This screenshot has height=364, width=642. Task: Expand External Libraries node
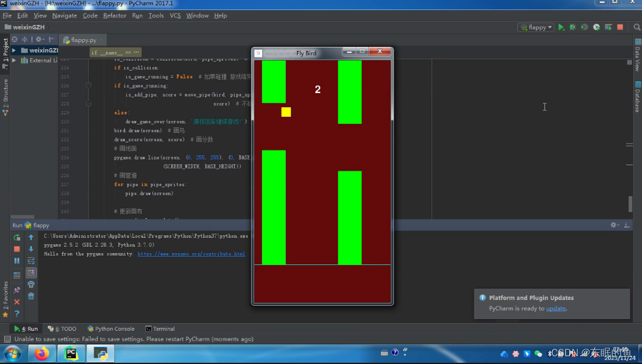tap(14, 60)
